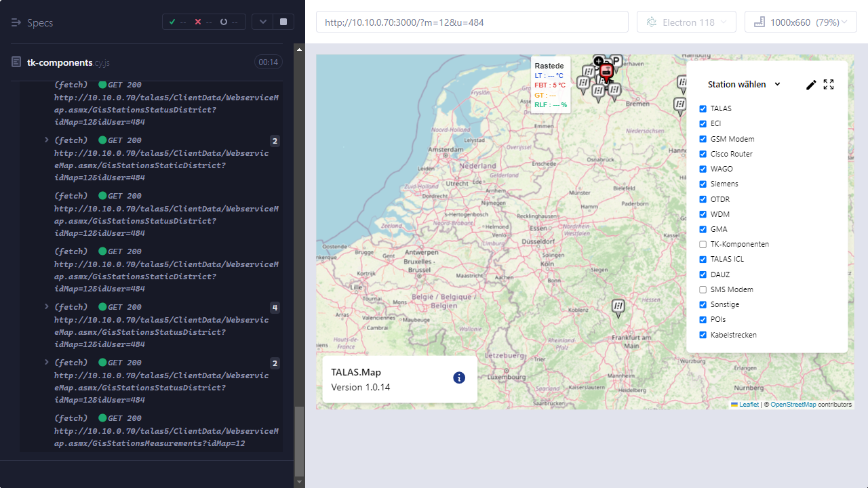
Task: Disable the GSM Modem layer checkbox
Action: [x=703, y=139]
